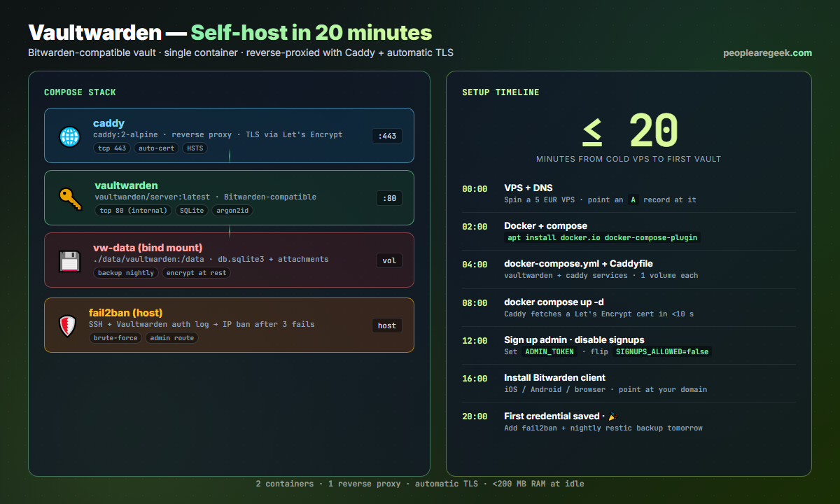Click the 08:00 timeline marker

coord(475,303)
